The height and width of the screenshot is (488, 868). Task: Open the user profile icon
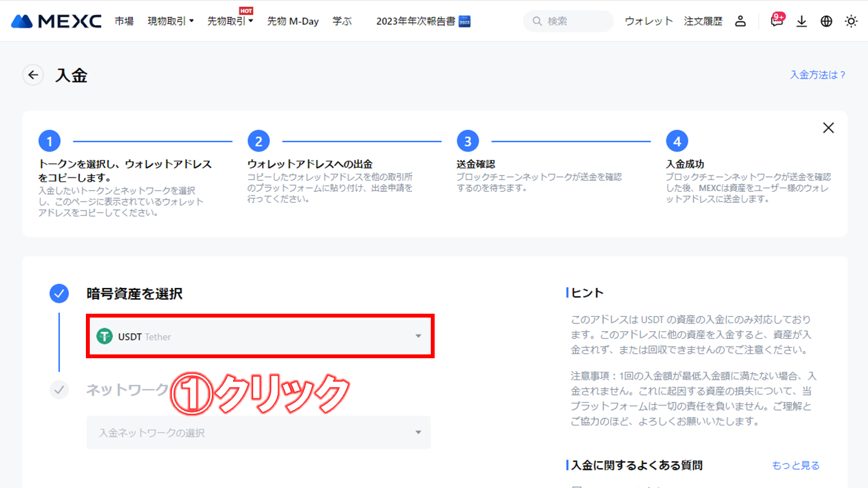740,21
